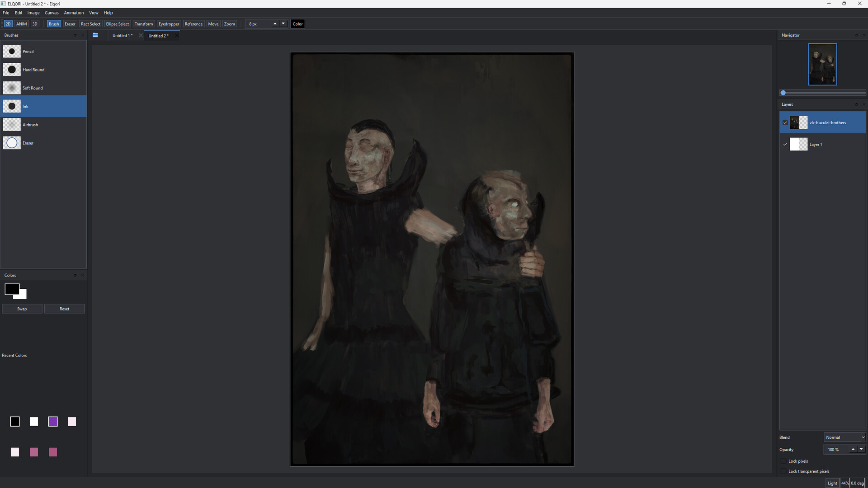
Task: Open the Image menu
Action: pos(33,13)
